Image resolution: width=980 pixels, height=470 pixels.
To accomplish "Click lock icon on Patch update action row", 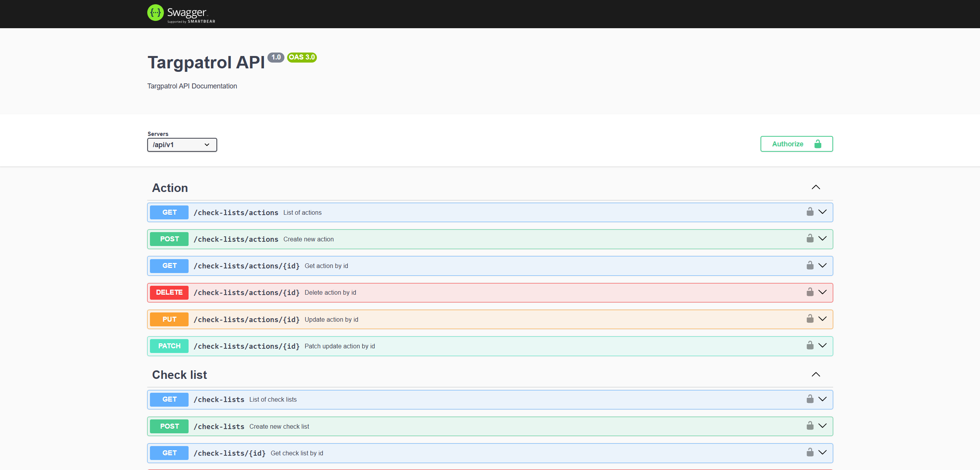I will 810,345.
